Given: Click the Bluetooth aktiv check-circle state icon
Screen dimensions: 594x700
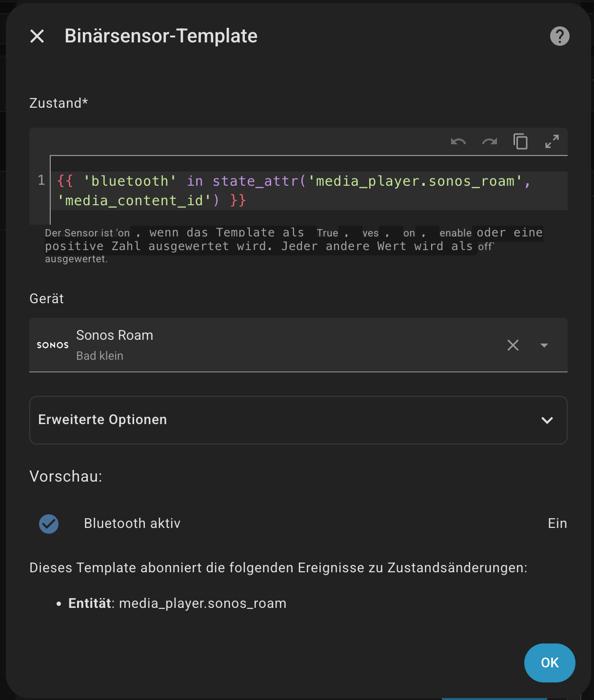Looking at the screenshot, I should 49,524.
